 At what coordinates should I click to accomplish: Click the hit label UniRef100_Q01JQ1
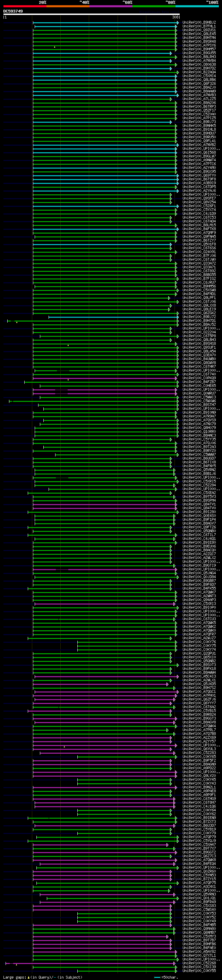[199, 898]
